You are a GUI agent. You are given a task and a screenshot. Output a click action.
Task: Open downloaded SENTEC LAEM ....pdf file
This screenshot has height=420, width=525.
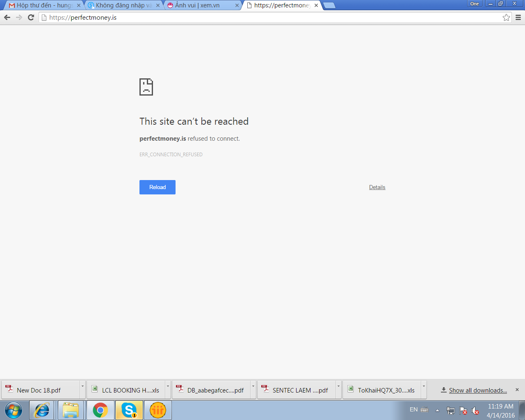click(297, 390)
